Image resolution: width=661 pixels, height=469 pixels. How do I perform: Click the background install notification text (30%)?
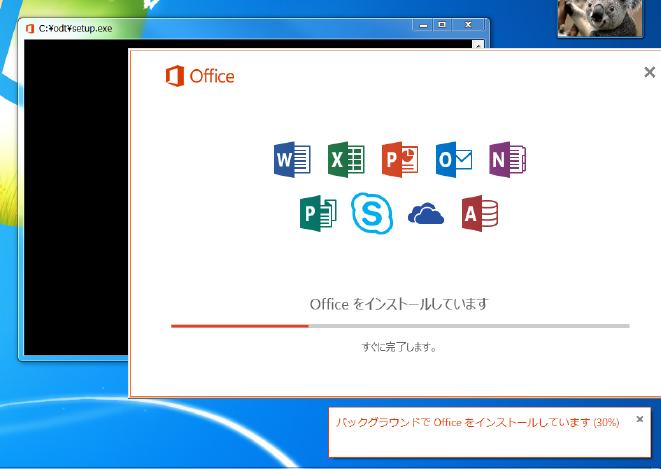478,422
